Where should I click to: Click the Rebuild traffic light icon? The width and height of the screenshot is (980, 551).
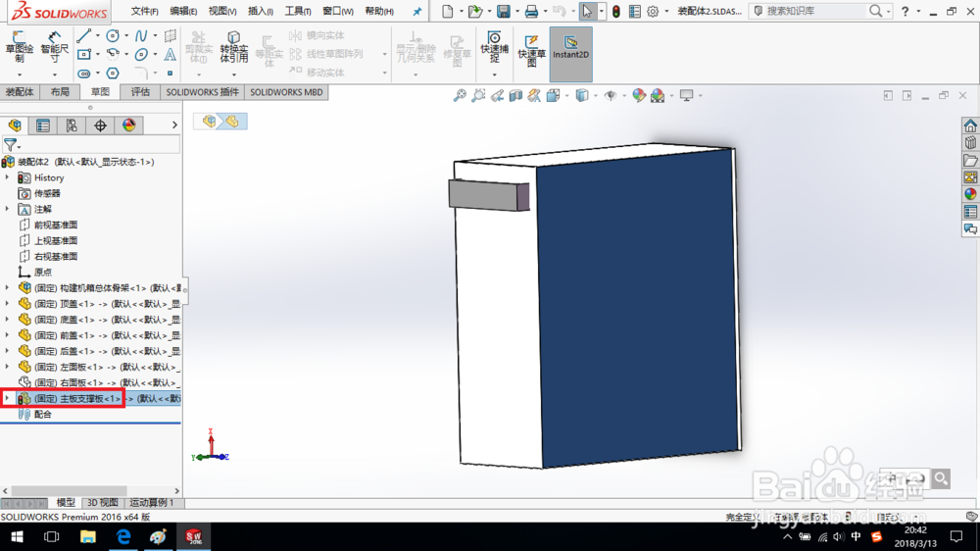[616, 11]
